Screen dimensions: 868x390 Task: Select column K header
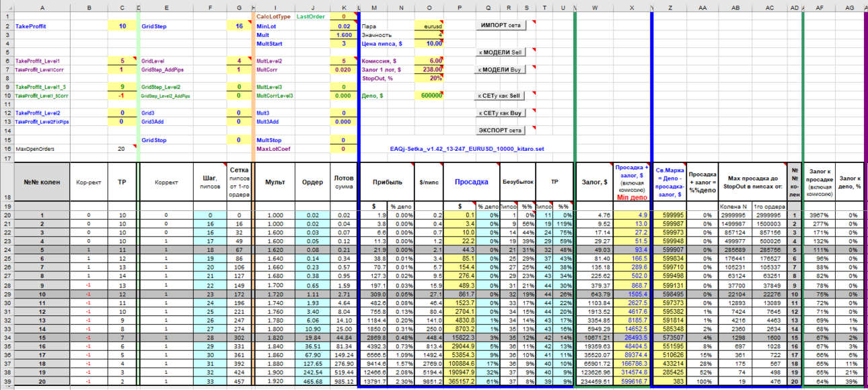[x=344, y=7]
